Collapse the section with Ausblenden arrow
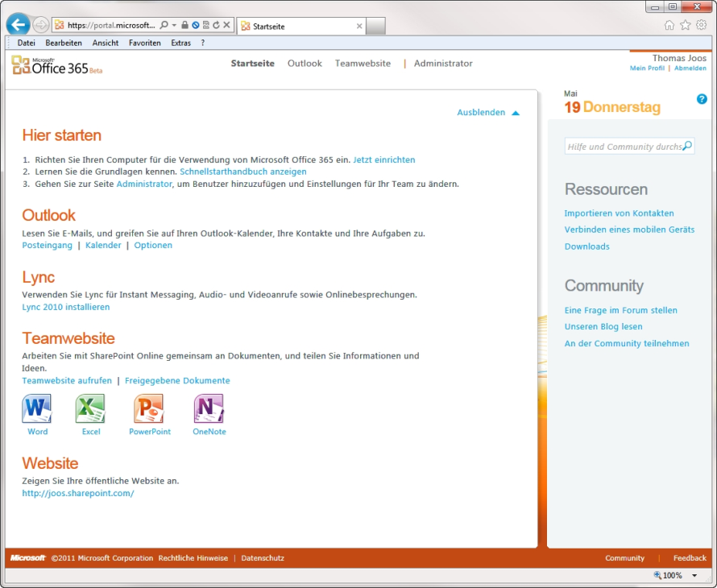The width and height of the screenshot is (717, 588). [516, 113]
